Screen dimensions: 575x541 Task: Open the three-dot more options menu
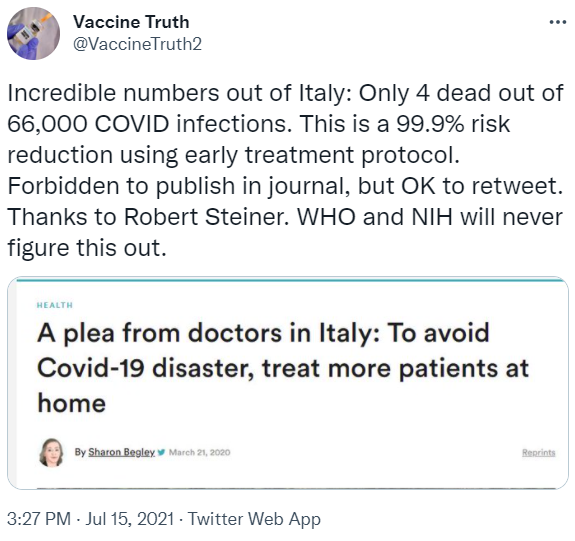tap(558, 22)
